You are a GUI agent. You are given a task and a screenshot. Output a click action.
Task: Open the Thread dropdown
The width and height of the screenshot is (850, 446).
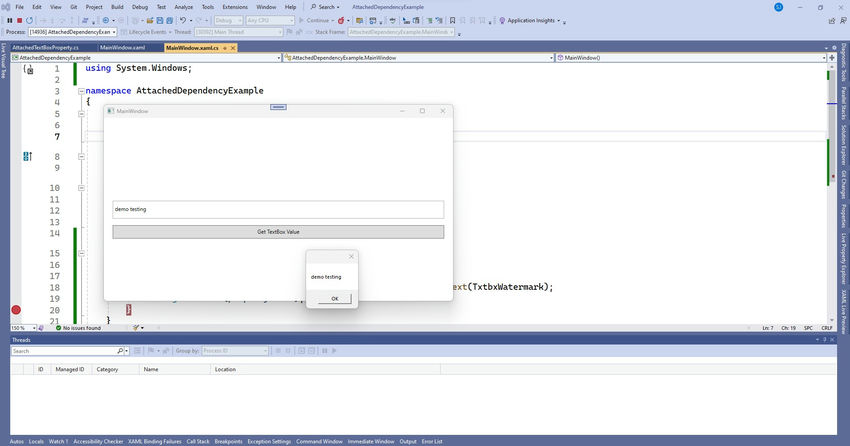pyautogui.click(x=239, y=32)
